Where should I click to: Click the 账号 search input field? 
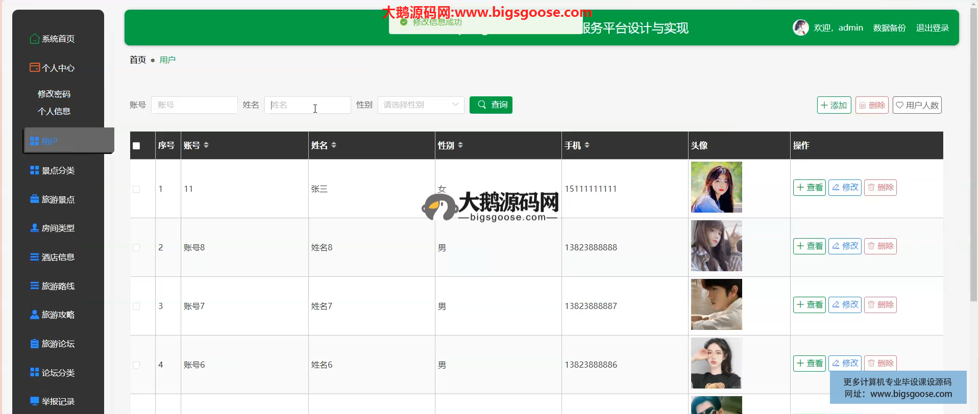coord(194,105)
